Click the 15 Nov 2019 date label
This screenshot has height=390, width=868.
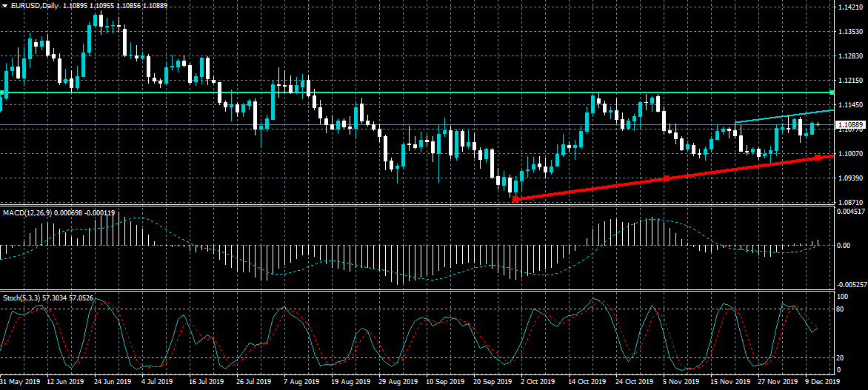click(x=730, y=382)
